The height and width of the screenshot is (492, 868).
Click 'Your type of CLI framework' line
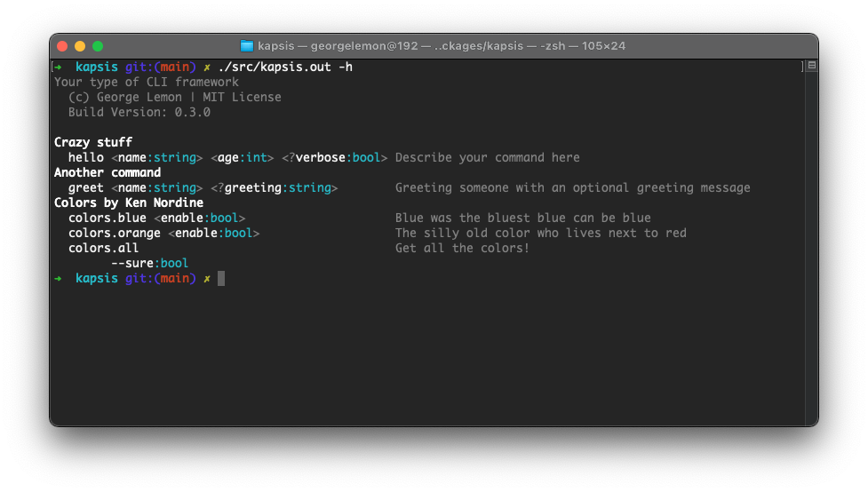147,82
